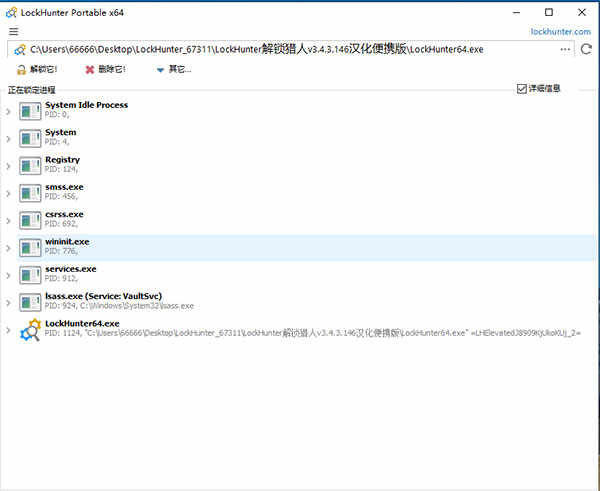The image size is (600, 491).
Task: Select the wininit.exe process name
Action: 67,242
